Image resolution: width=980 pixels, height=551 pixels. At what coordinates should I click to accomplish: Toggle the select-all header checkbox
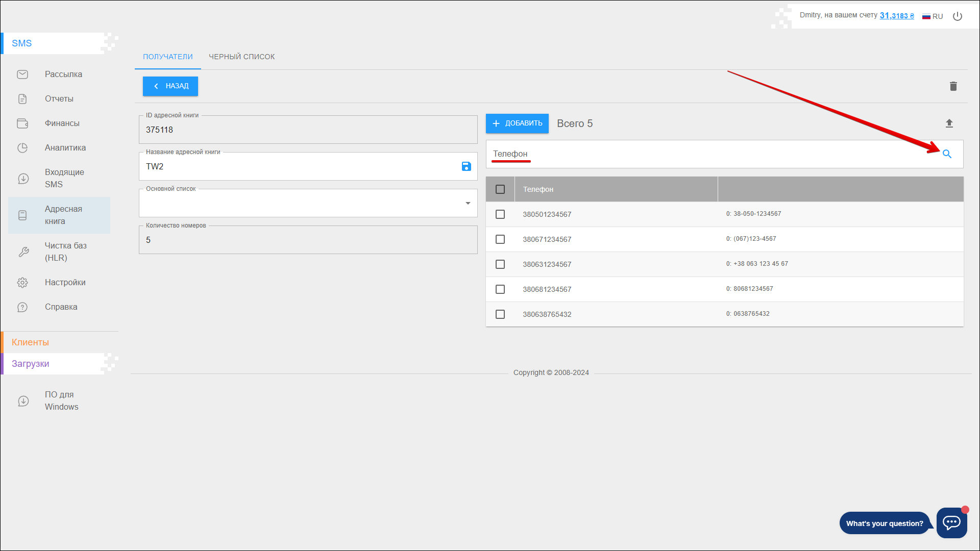(x=500, y=189)
